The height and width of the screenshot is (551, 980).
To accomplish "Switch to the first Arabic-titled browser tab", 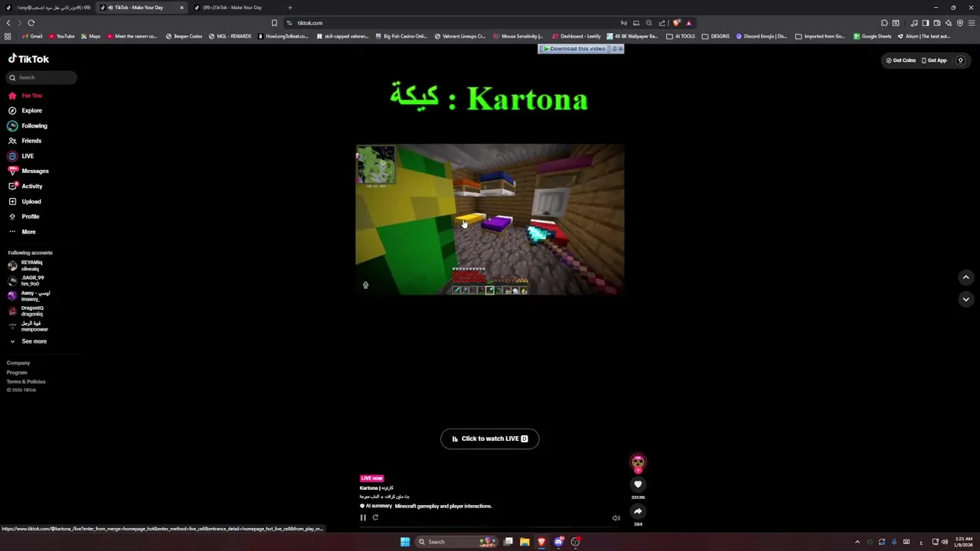I will [x=49, y=8].
